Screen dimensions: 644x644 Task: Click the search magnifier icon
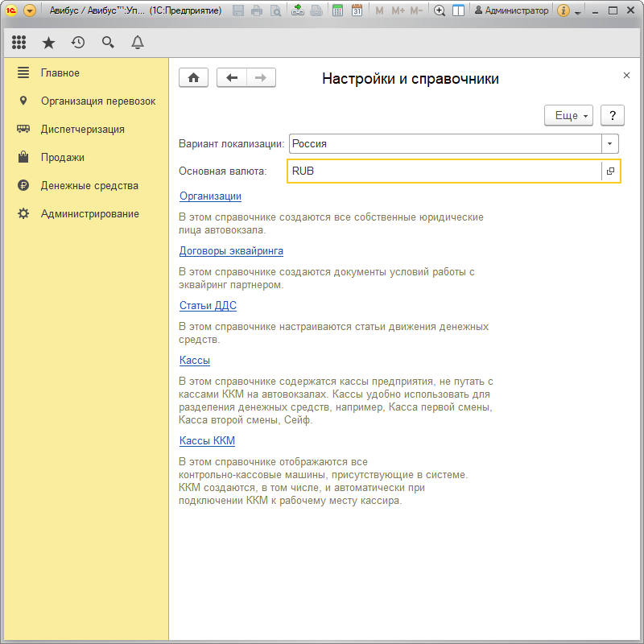[x=108, y=43]
